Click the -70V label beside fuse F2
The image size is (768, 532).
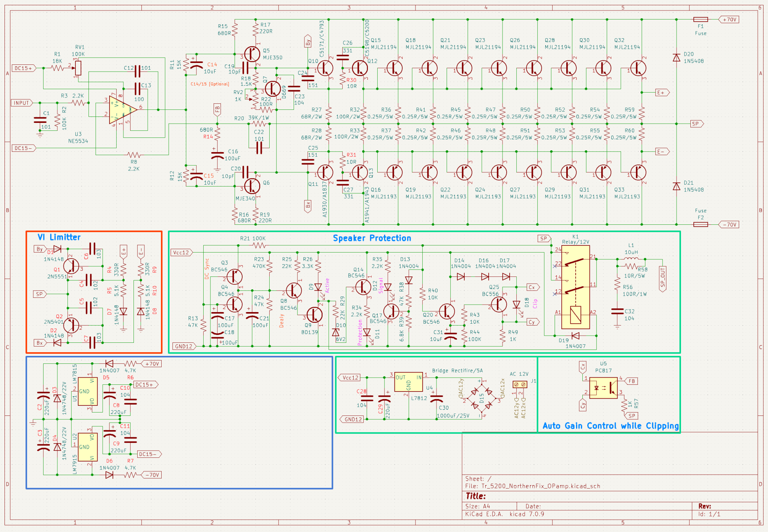click(729, 225)
